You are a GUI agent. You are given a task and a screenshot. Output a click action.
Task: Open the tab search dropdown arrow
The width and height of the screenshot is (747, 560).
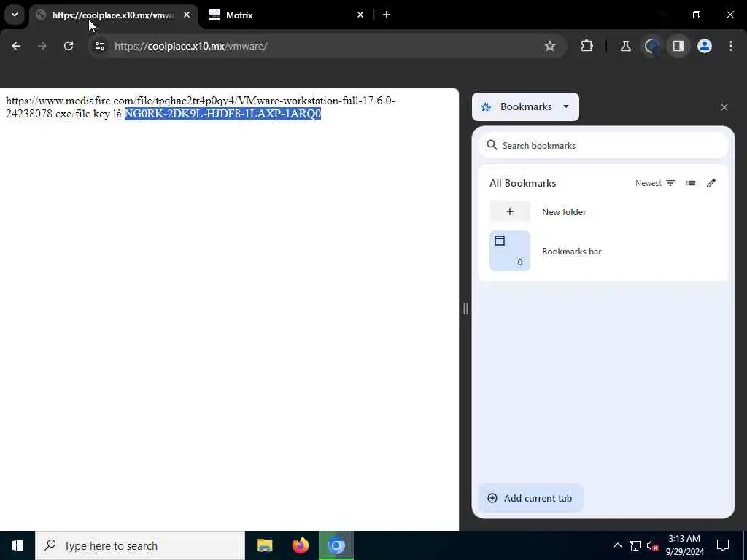(15, 15)
